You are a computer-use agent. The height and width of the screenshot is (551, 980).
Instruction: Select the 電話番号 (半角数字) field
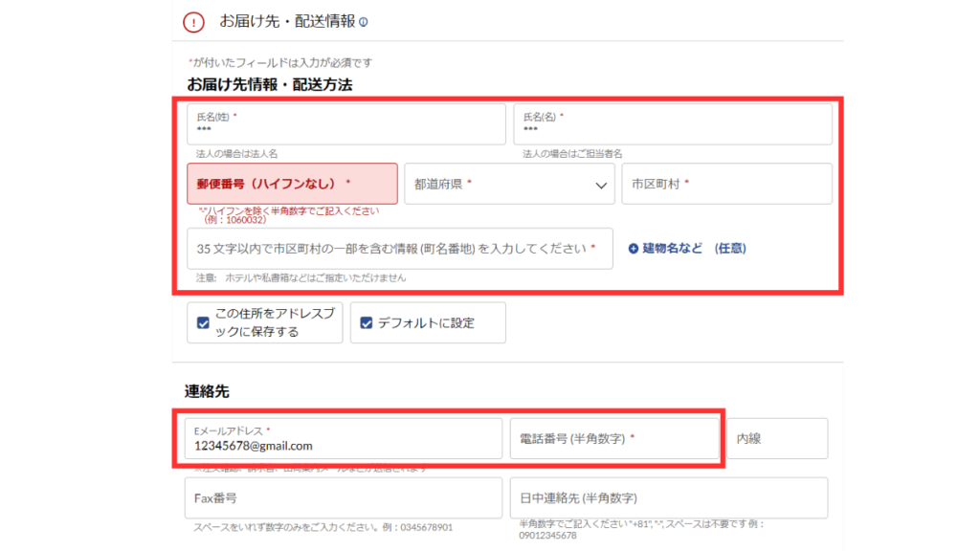click(614, 438)
